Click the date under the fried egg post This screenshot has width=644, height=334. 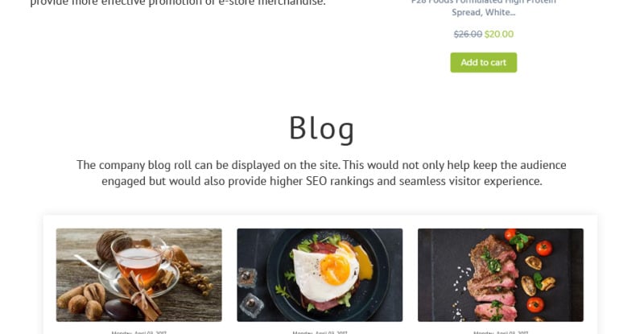click(x=320, y=332)
